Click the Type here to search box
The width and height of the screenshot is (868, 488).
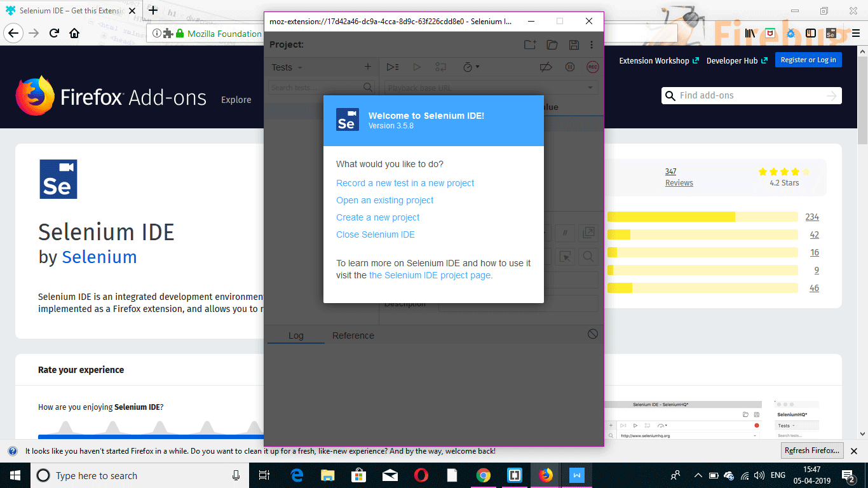point(140,475)
